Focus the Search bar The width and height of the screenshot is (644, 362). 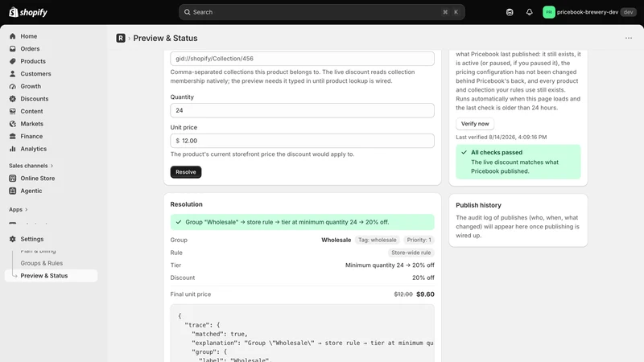pyautogui.click(x=321, y=12)
